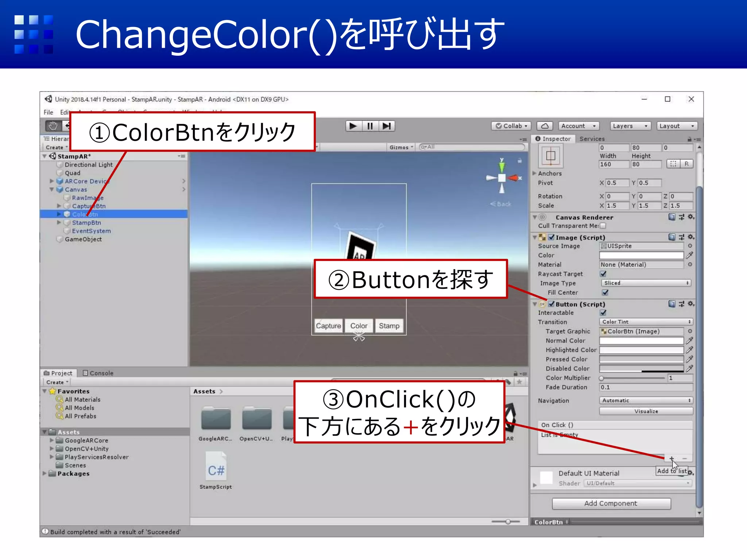Switch to the Project tab
Screen dimensions: 747x560
point(58,373)
